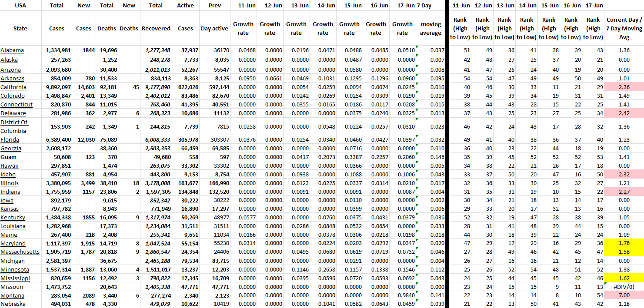Select the bold Guam cell
This screenshot has width=644, height=308.
(x=8, y=157)
